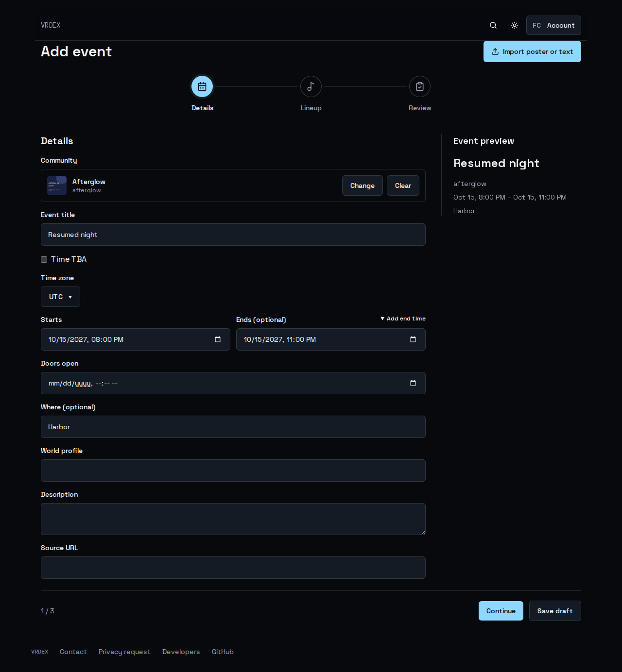622x672 pixels.
Task: Click the preview date range text
Action: pos(510,197)
